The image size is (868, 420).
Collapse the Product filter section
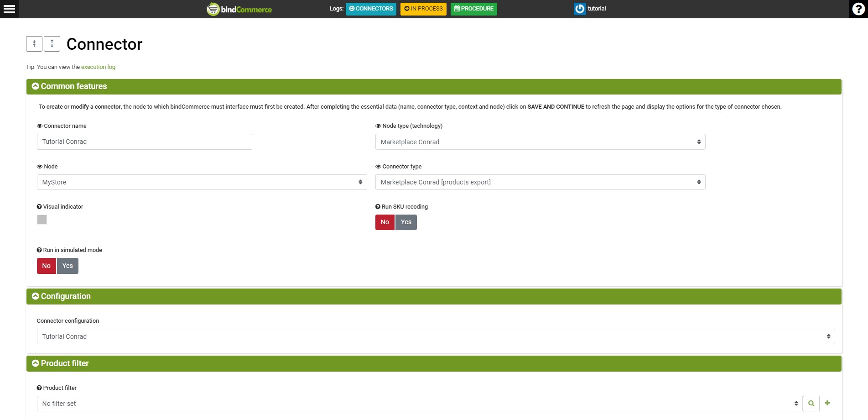coord(434,364)
